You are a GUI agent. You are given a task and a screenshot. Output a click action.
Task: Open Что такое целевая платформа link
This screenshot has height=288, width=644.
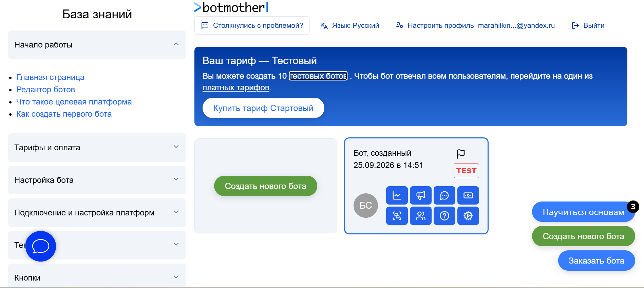pos(74,102)
